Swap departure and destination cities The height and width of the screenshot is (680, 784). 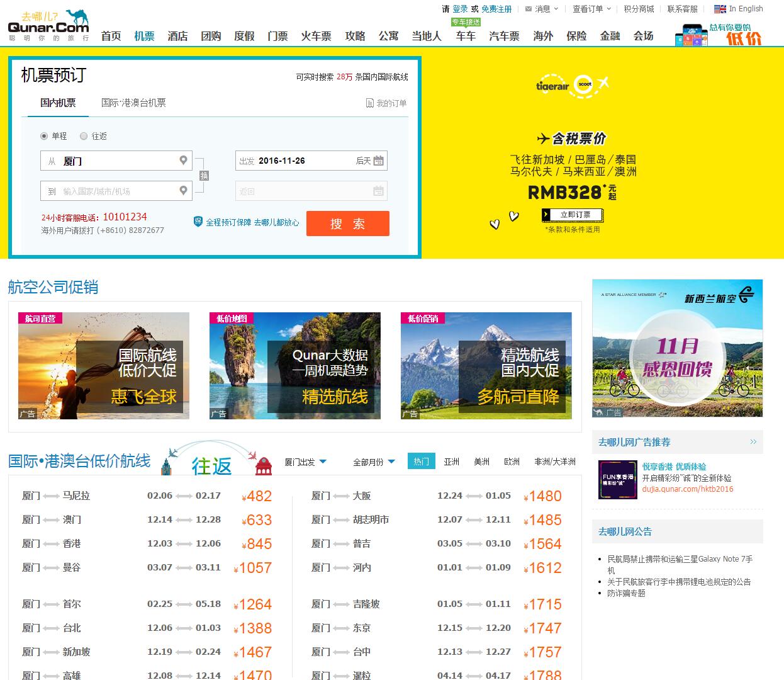click(204, 176)
